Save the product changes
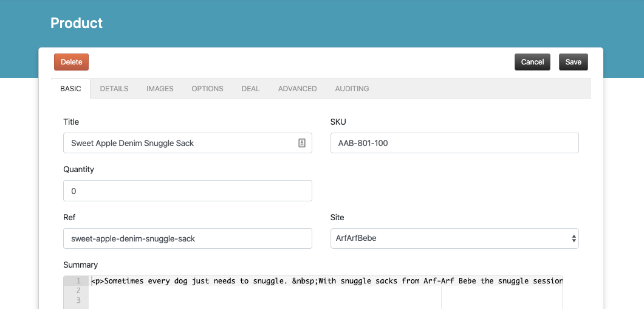 [x=573, y=62]
